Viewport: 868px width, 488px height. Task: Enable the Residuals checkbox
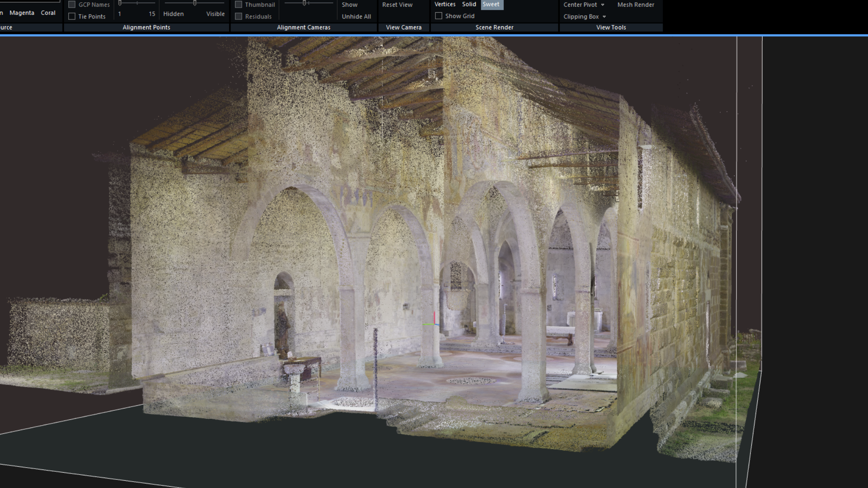click(x=239, y=16)
